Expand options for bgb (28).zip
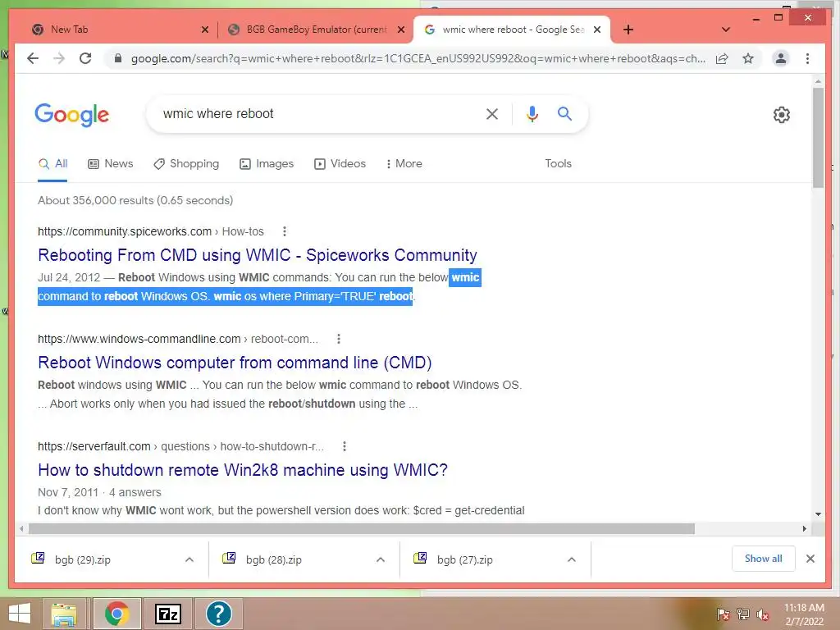840x630 pixels. (381, 559)
